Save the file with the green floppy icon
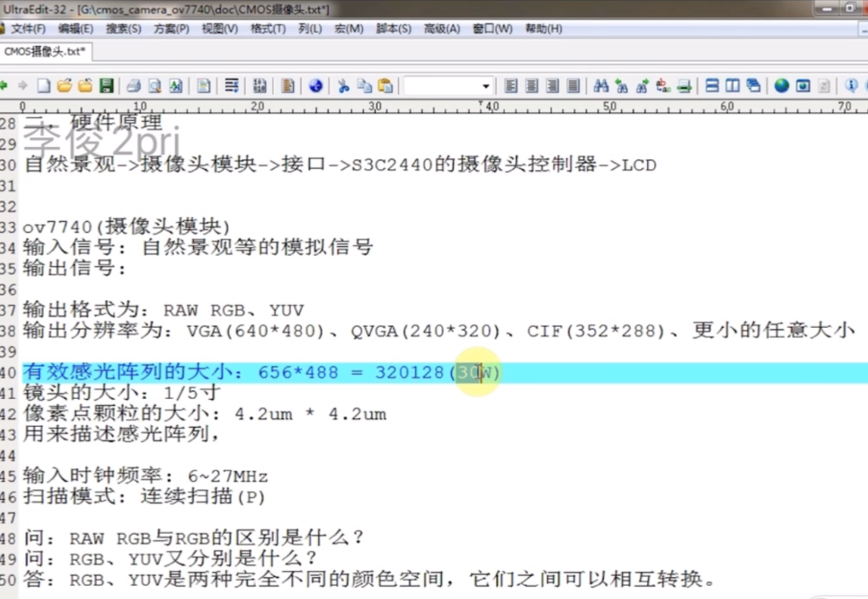 pos(106,86)
